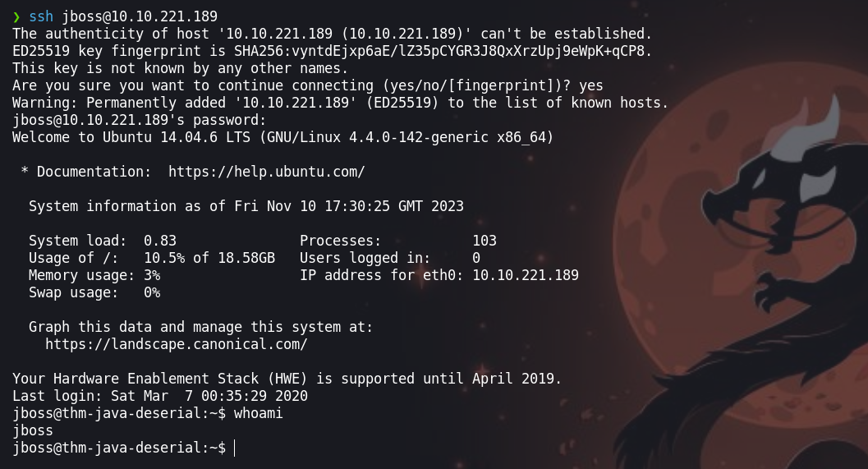868x469 pixels.
Task: Open the landscape.canonical.com URL
Action: coord(176,344)
